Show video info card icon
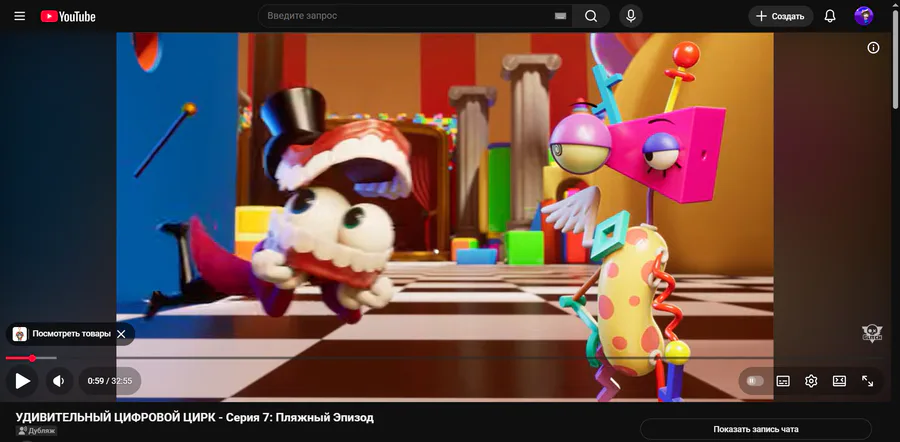The image size is (900, 442). coord(873,48)
